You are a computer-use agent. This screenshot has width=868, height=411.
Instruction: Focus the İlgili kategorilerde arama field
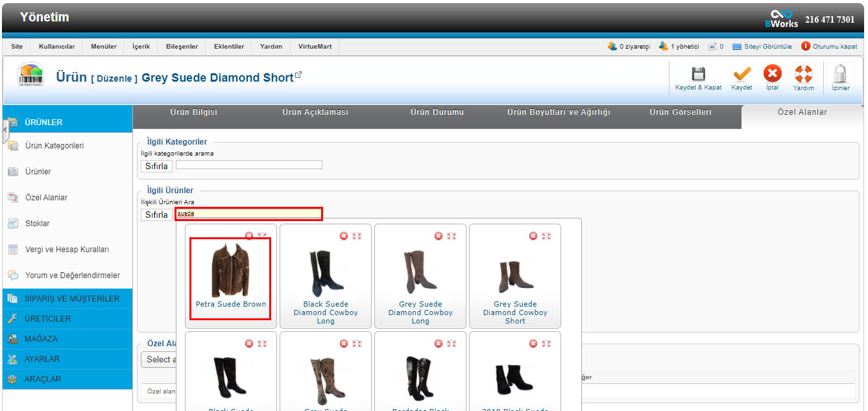pyautogui.click(x=249, y=165)
